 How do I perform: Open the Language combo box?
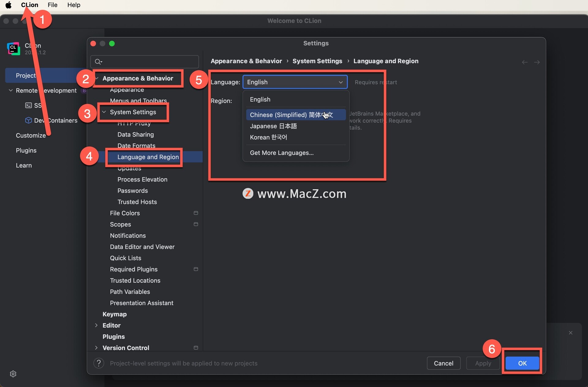coord(295,82)
